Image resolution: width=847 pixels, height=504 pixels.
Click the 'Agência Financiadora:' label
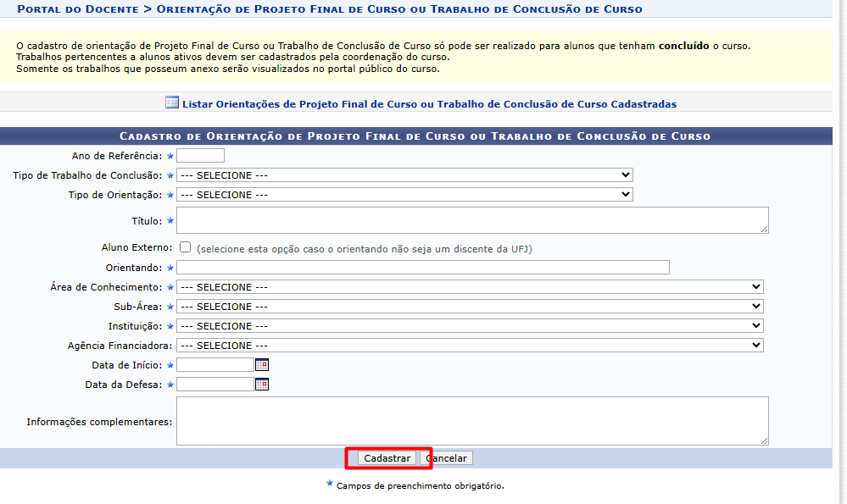[x=120, y=346]
